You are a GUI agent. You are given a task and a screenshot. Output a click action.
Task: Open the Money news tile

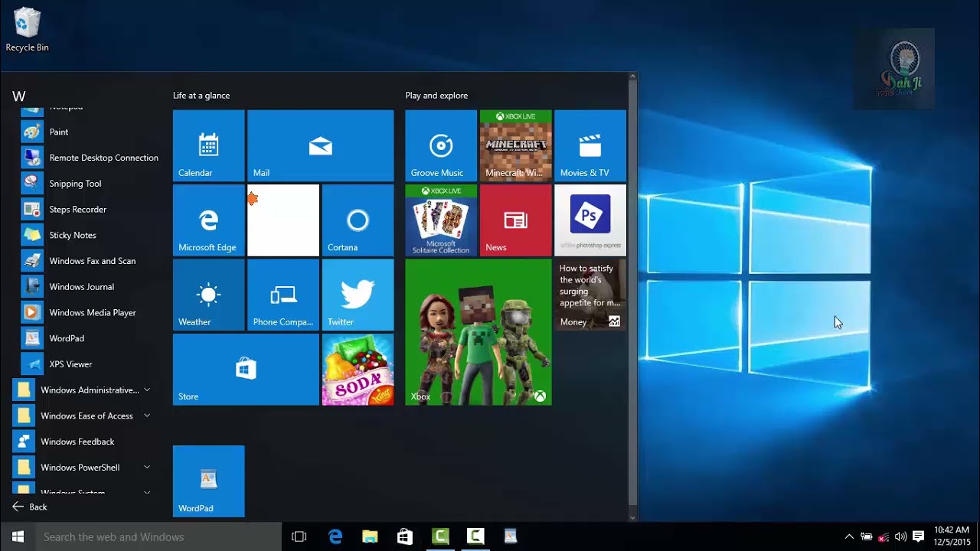[x=590, y=295]
